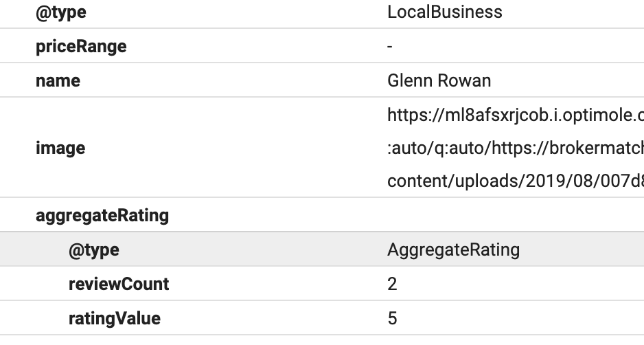This screenshot has width=644, height=345.
Task: Select the priceRange dash value
Action: click(x=390, y=47)
